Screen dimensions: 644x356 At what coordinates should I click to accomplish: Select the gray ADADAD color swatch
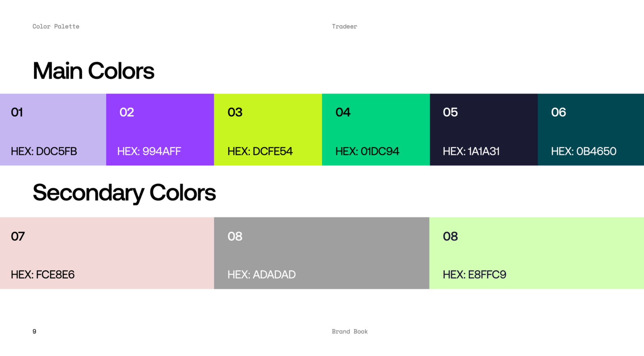[321, 253]
